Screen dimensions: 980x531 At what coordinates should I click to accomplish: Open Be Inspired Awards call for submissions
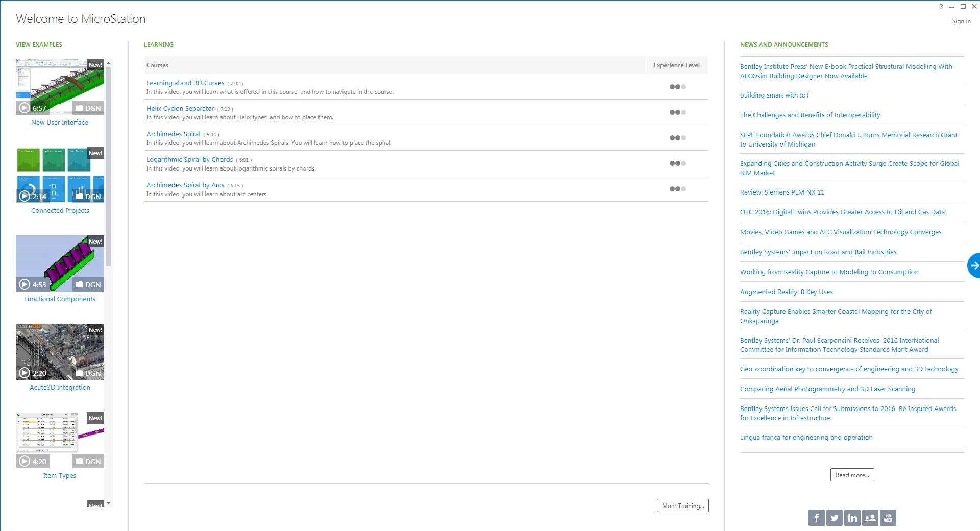pyautogui.click(x=848, y=413)
